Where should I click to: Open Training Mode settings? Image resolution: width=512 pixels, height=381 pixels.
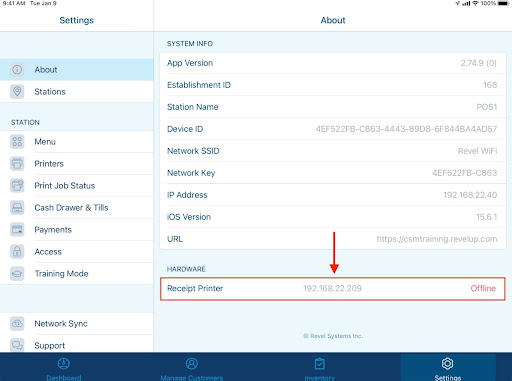(x=77, y=274)
